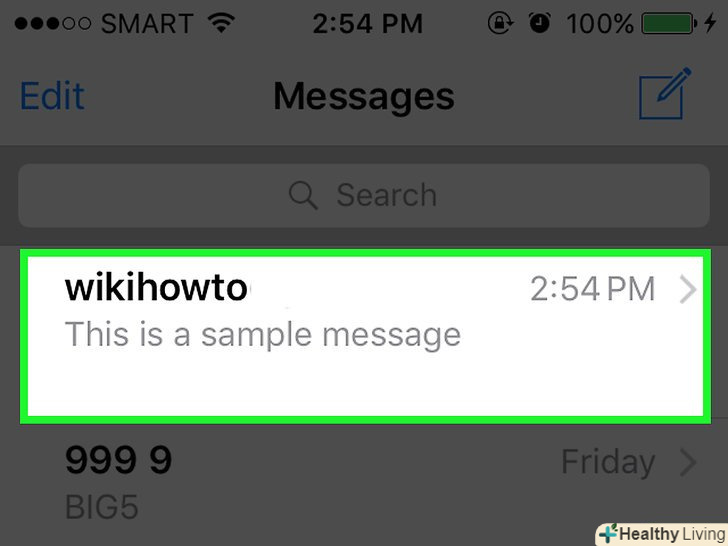Click the Healthy Living watermark logo
The width and height of the screenshot is (728, 546).
[x=662, y=534]
